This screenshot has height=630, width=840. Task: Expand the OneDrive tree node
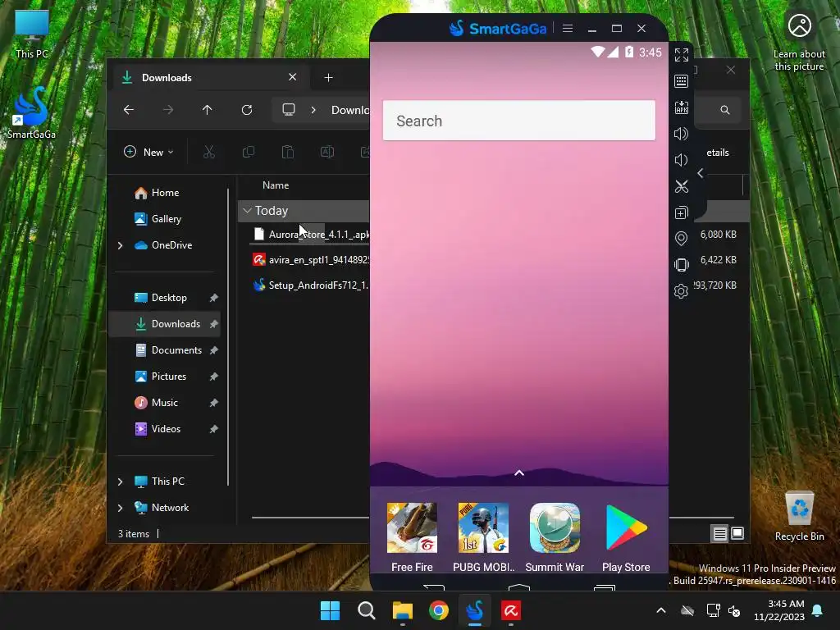[120, 245]
